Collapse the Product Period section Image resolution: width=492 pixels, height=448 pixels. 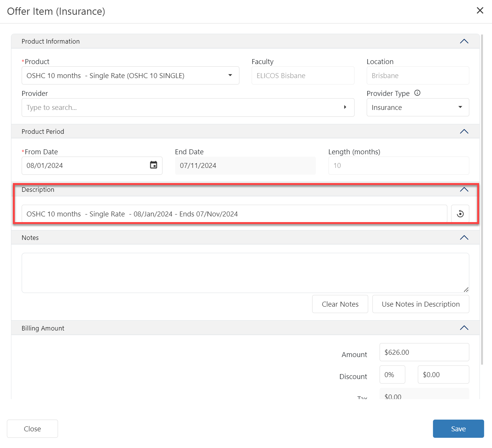(x=464, y=132)
